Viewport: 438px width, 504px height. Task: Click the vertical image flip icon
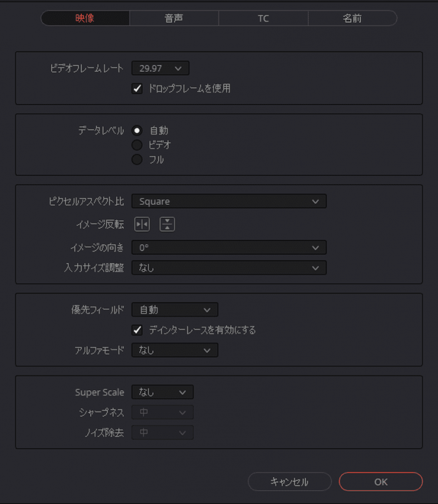[x=167, y=224]
